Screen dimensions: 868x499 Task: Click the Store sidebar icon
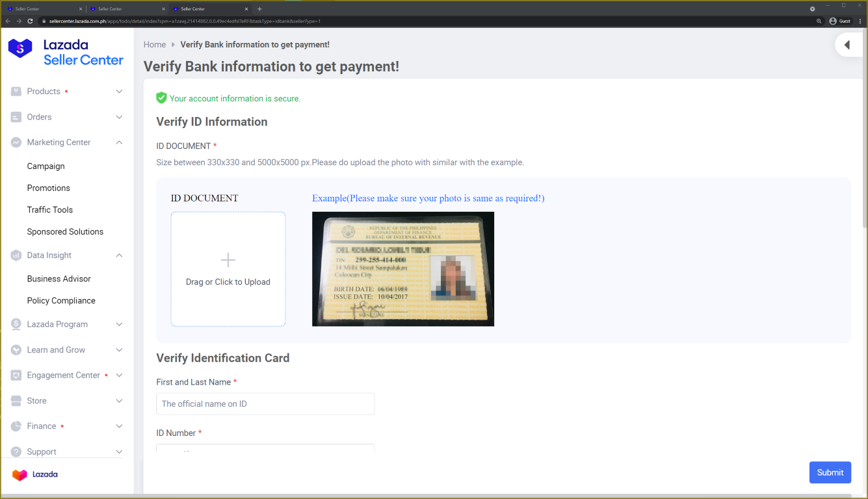(16, 401)
